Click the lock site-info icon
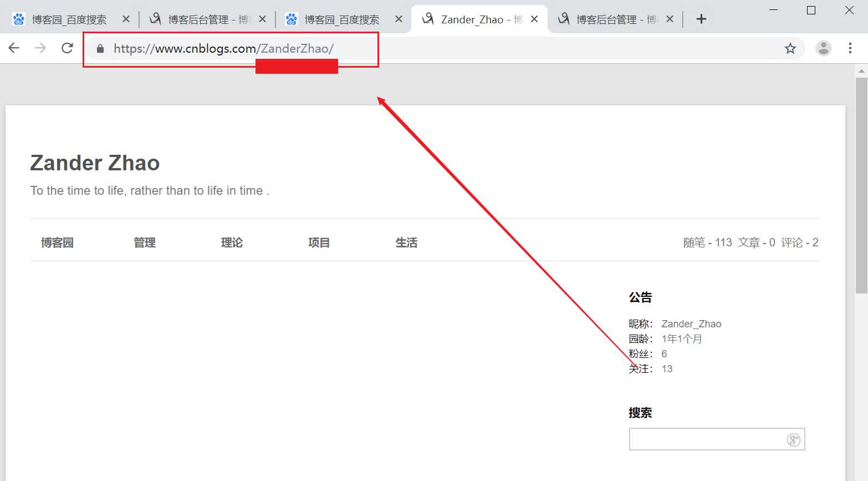 100,49
